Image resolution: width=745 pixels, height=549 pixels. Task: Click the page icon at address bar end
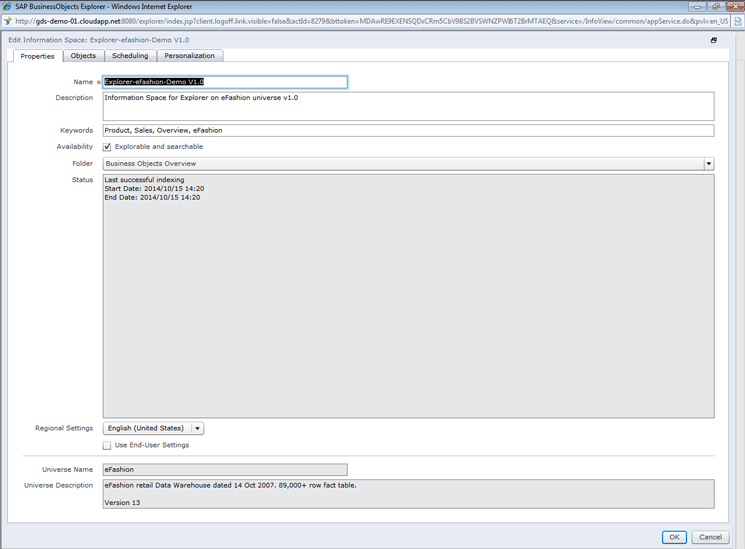click(x=738, y=21)
